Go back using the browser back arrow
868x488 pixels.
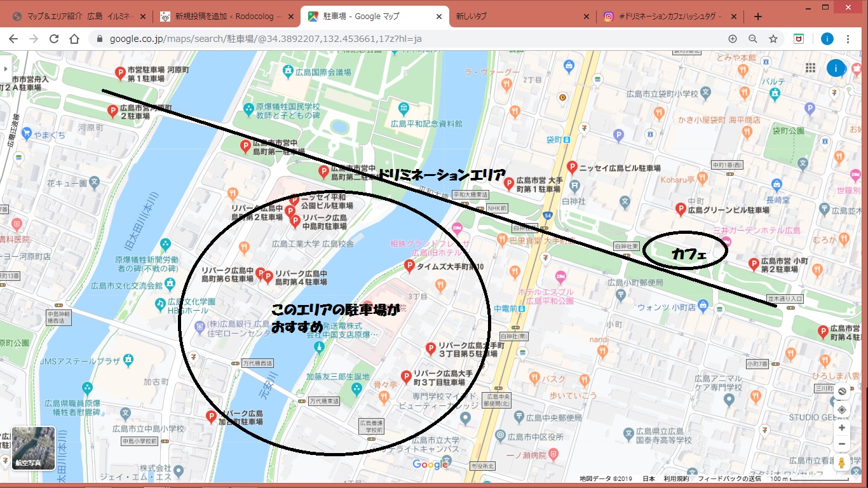click(x=13, y=39)
